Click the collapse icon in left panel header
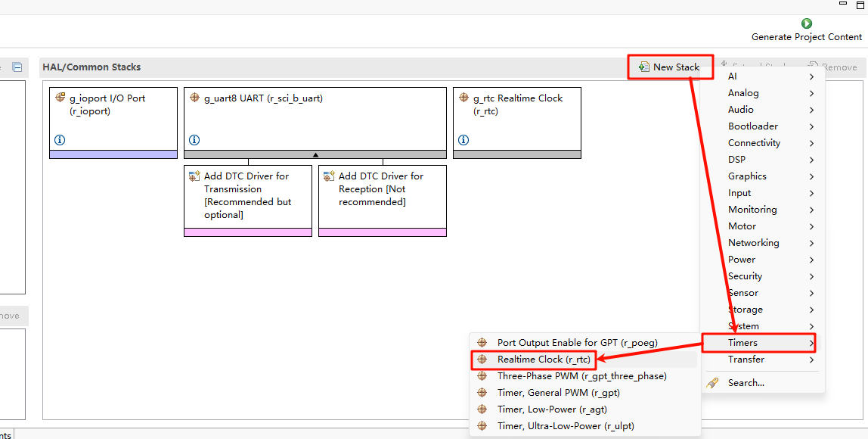Image resolution: width=868 pixels, height=439 pixels. (17, 67)
